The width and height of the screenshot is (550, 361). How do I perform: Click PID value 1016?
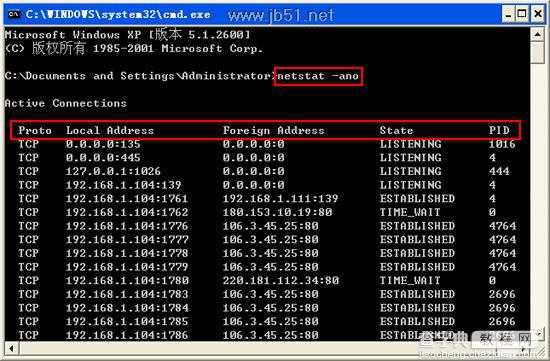[x=502, y=144]
